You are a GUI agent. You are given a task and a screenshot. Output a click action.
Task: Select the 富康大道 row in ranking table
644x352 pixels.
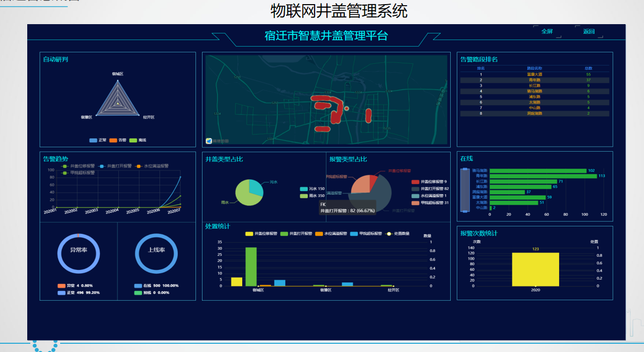click(x=535, y=75)
